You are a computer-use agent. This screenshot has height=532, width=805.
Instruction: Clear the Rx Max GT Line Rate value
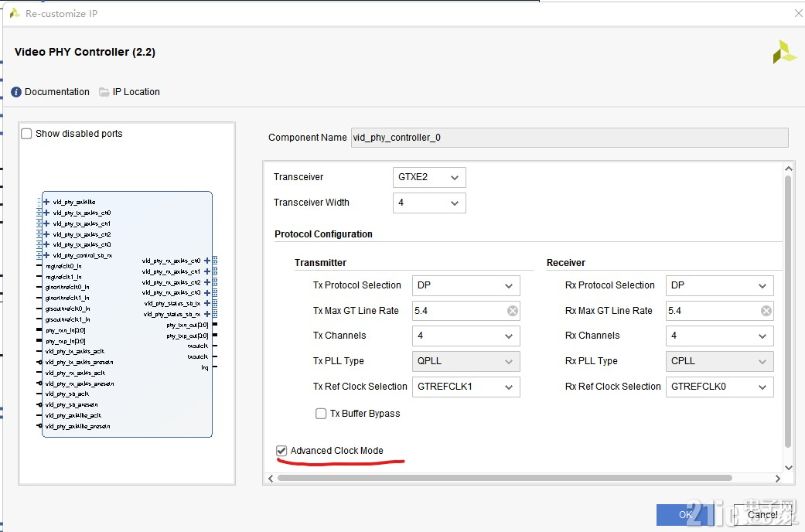766,311
